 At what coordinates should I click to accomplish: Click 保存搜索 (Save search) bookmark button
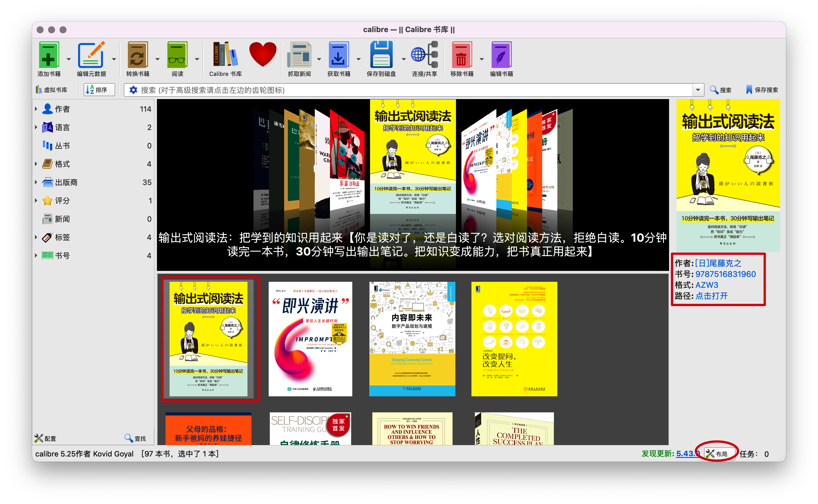click(762, 90)
